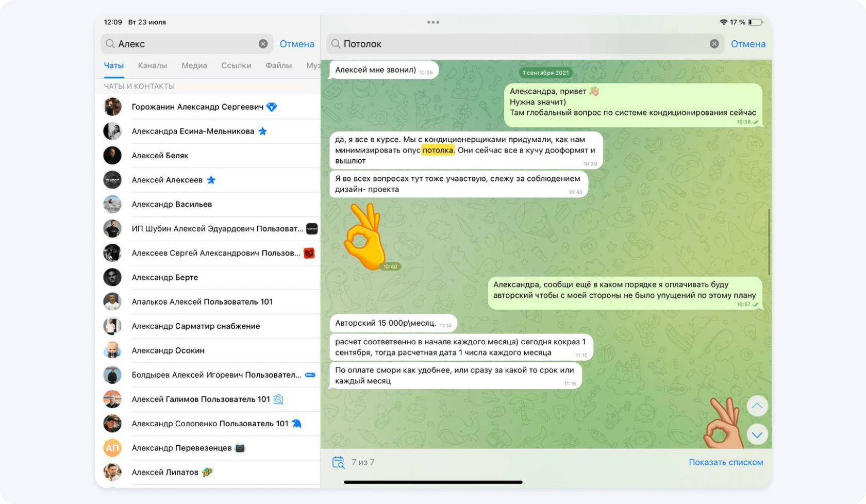This screenshot has height=504, width=866.
Task: Click avatar of Александр Перевезенцев
Action: (x=112, y=448)
